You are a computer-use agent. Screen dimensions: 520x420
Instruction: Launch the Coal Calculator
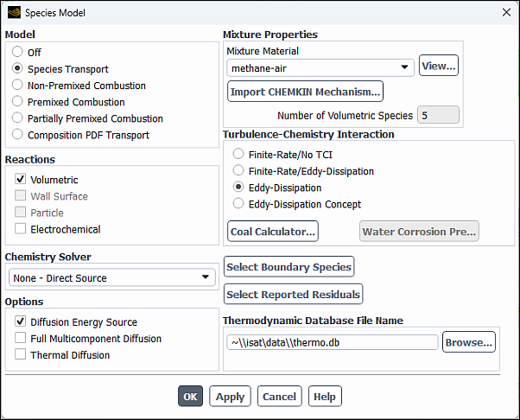point(273,232)
